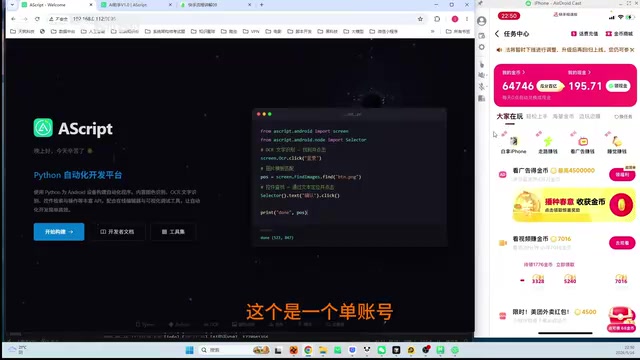
Task: Open the all-bookmarks folder at far right
Action: (458, 31)
